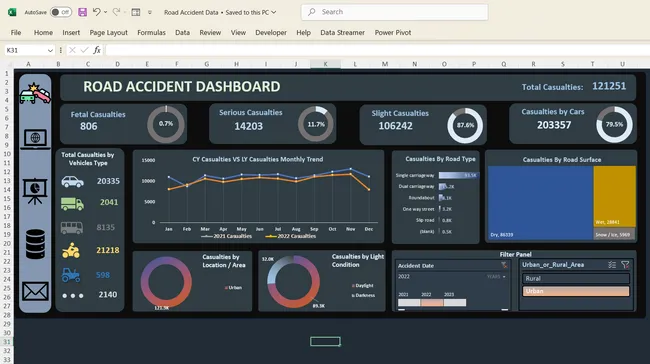
Task: Click the Snow / Ice grey treemap block
Action: pyautogui.click(x=614, y=233)
